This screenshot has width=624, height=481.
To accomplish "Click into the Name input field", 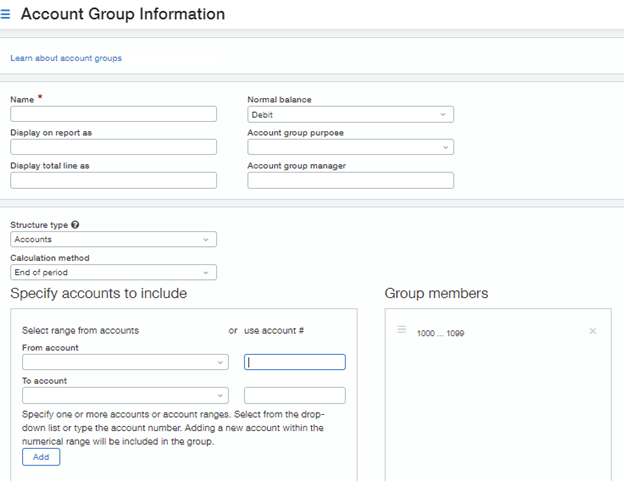I will [113, 115].
